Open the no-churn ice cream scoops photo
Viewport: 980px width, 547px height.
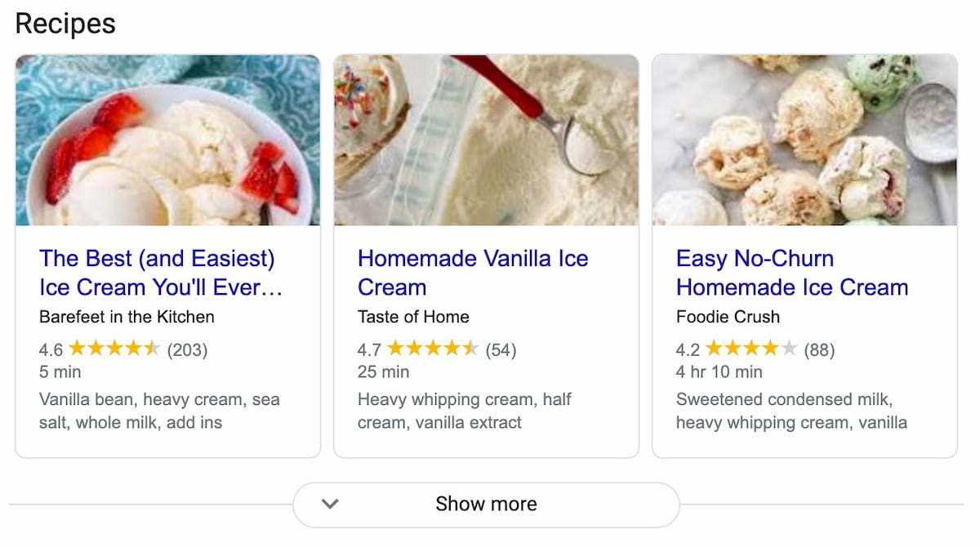[x=804, y=140]
